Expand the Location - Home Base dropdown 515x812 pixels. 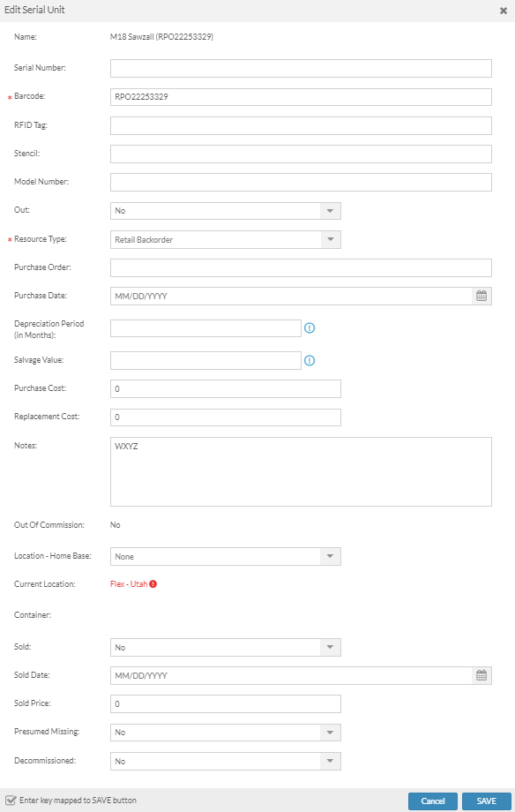point(226,556)
